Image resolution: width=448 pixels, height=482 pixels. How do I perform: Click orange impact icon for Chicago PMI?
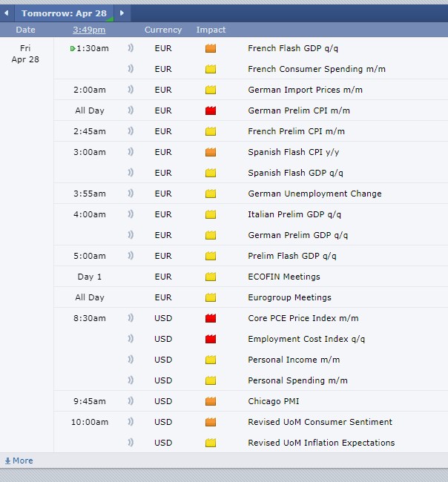(211, 401)
